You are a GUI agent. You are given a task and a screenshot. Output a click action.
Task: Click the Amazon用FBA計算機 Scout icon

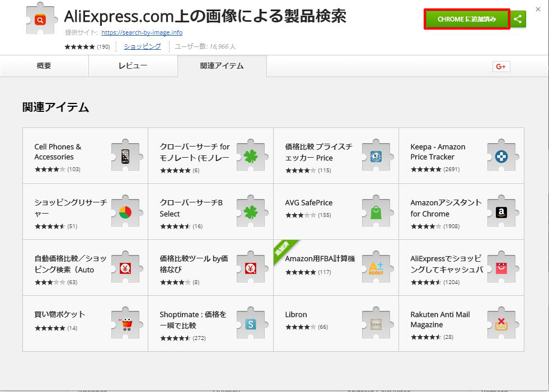tap(377, 268)
